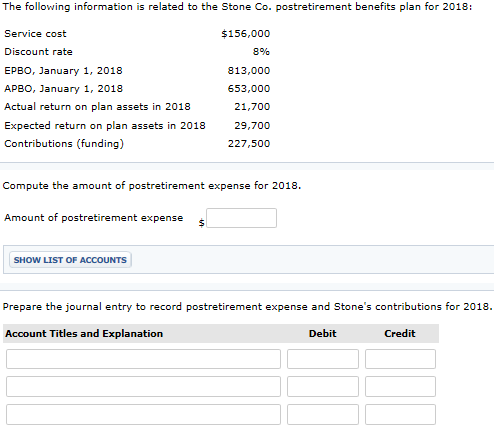Click the Account Titles and Explanation header

[x=84, y=334]
